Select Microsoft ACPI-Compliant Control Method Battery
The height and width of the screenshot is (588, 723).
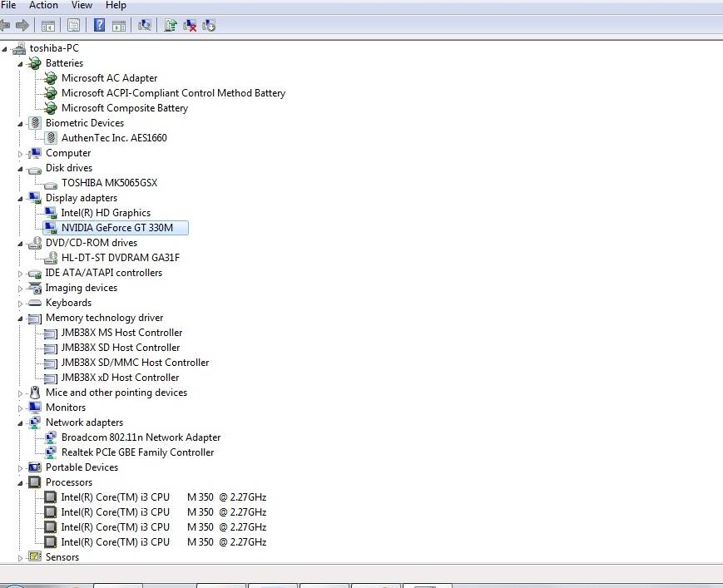[173, 93]
